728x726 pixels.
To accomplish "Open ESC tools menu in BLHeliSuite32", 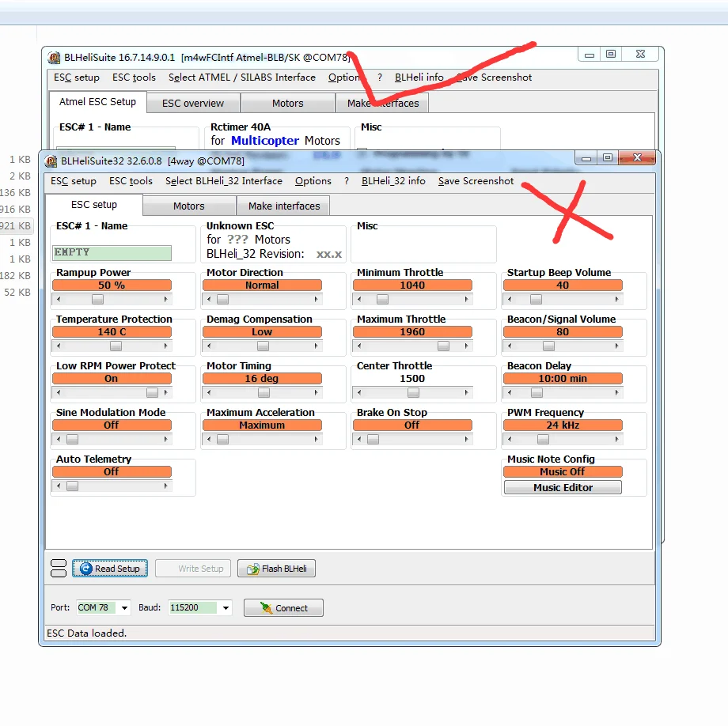I will [x=131, y=181].
